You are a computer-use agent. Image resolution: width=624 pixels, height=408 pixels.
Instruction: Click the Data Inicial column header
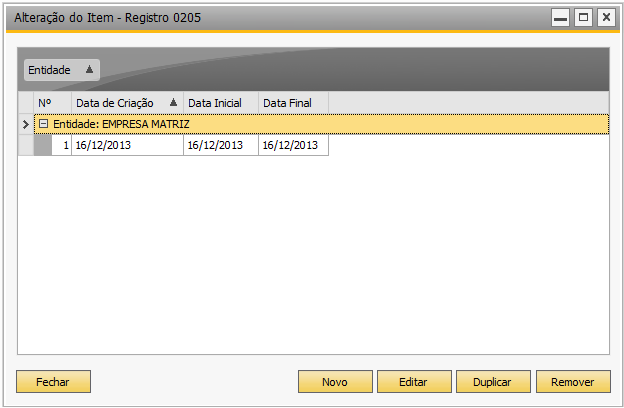[221, 103]
